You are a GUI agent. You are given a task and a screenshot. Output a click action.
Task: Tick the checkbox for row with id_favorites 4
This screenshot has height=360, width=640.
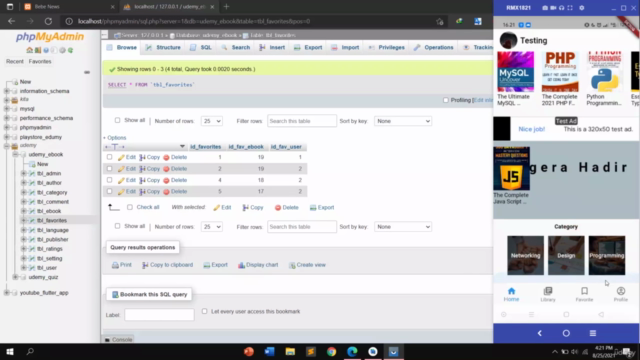[x=109, y=180]
